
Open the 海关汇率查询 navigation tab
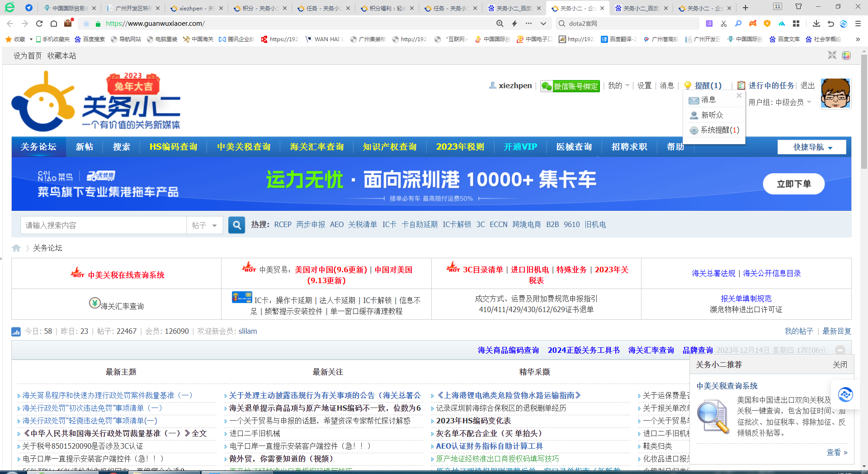coord(316,147)
